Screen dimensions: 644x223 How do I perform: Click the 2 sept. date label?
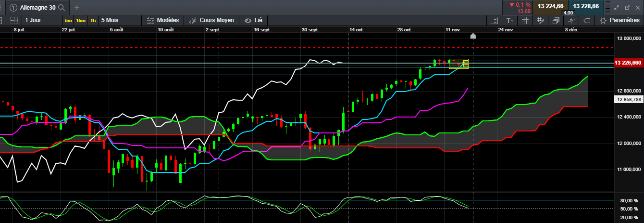pos(213,30)
